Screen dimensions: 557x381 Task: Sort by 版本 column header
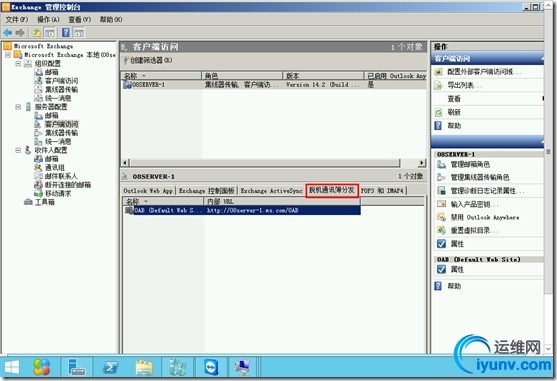pos(323,76)
